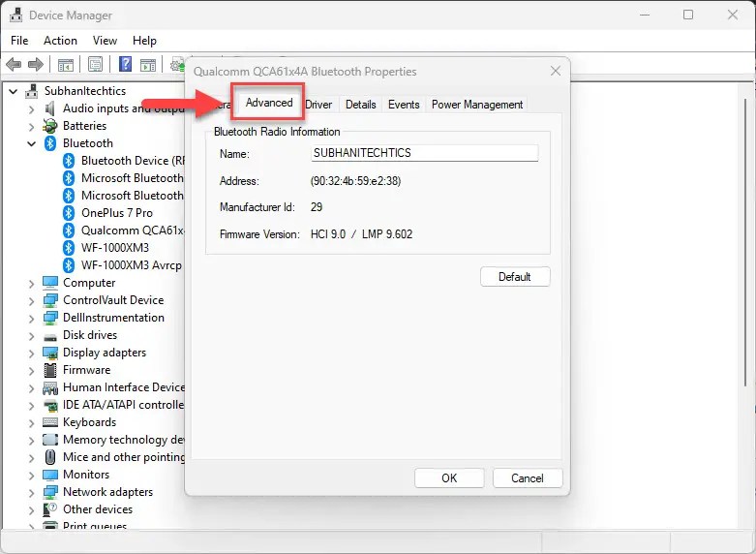Click the Display adapters icon
This screenshot has height=554, width=756.
tap(50, 353)
